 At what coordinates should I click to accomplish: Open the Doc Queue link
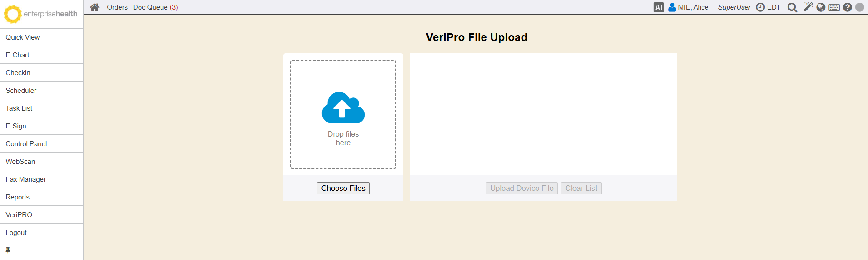click(x=155, y=7)
